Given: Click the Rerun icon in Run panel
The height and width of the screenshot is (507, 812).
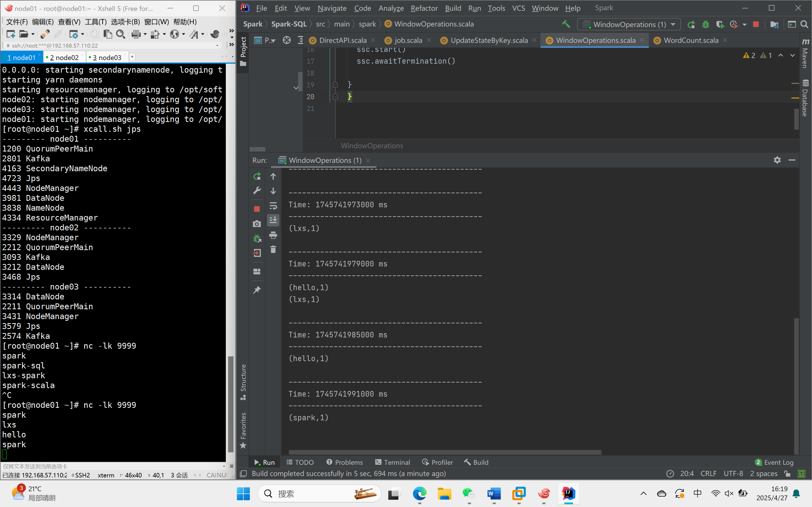Looking at the screenshot, I should (257, 176).
